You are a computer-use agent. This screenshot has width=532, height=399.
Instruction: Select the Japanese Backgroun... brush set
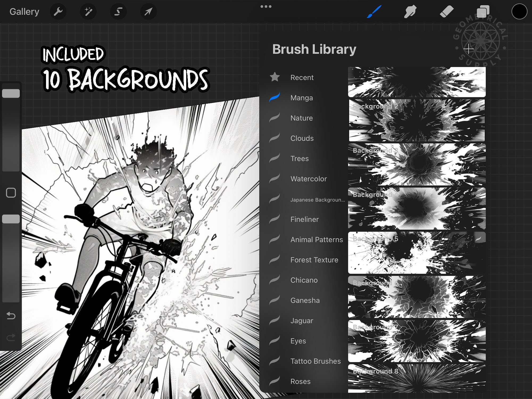(318, 199)
